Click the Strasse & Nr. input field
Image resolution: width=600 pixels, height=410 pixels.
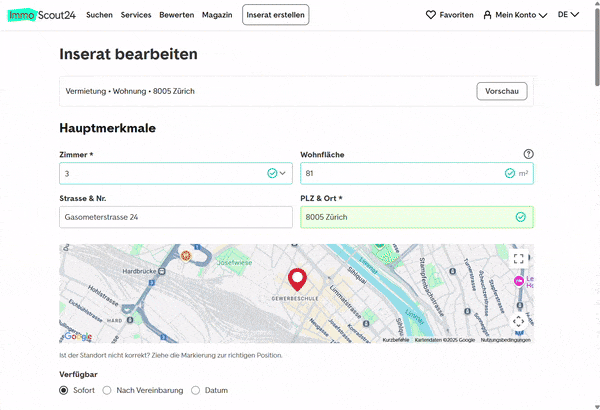click(176, 217)
